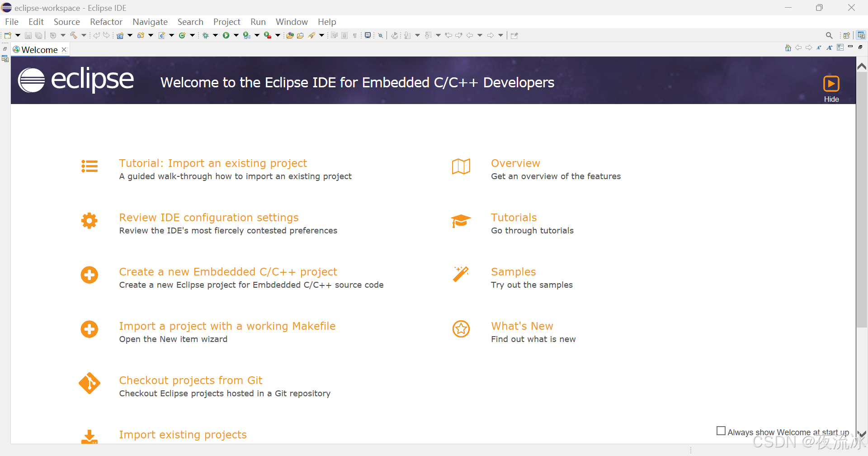Open the Project menu
Screen dimensions: 868x456
pos(227,22)
